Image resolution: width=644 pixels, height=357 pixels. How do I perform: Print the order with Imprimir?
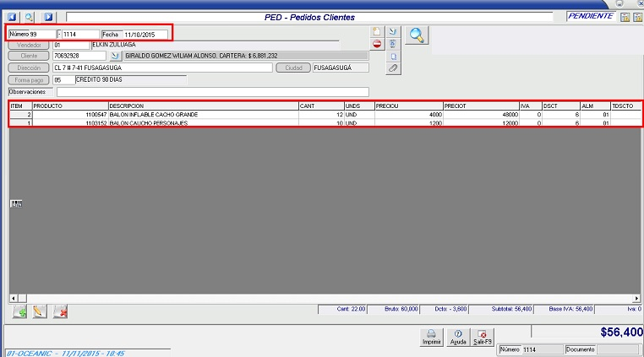pos(431,337)
